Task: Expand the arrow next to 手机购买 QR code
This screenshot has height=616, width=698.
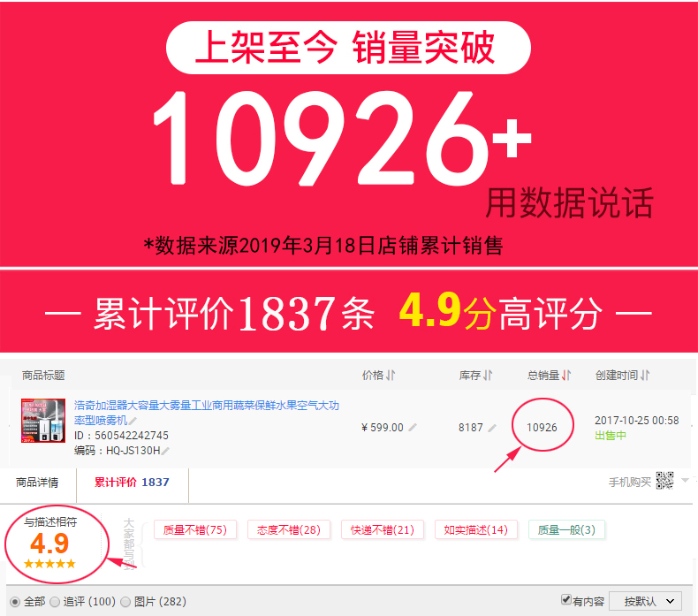Action: [685, 480]
